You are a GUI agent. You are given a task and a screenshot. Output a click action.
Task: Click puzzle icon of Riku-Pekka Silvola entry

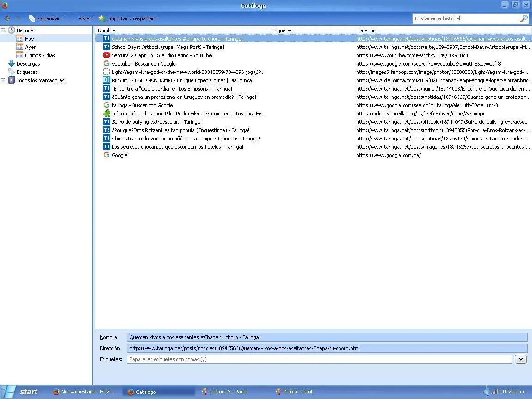[x=107, y=113]
